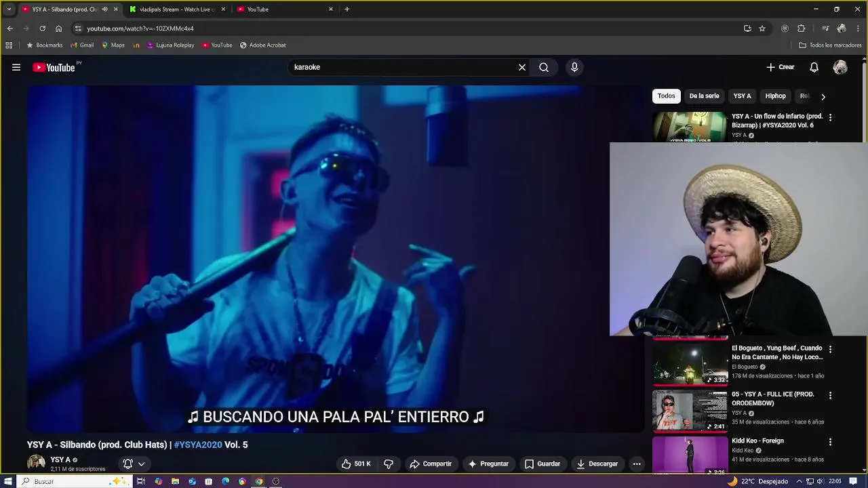
Task: Download video with Descargar button
Action: [x=597, y=464]
